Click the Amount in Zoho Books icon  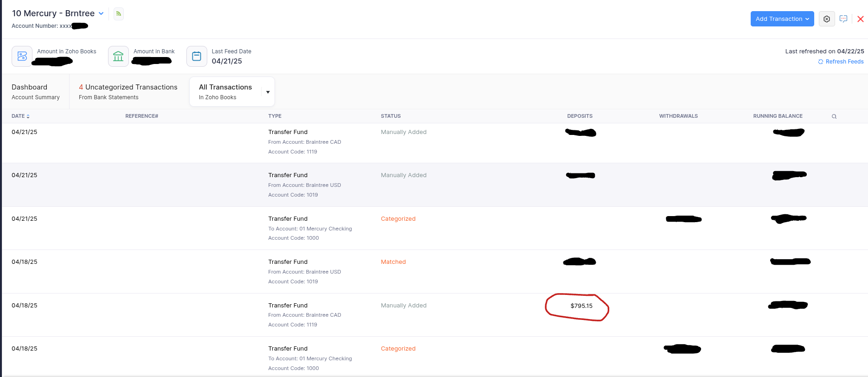click(22, 56)
